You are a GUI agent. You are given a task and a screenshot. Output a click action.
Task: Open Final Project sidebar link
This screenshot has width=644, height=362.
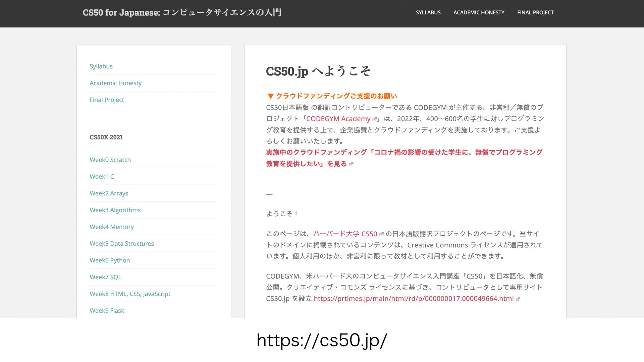(x=107, y=100)
